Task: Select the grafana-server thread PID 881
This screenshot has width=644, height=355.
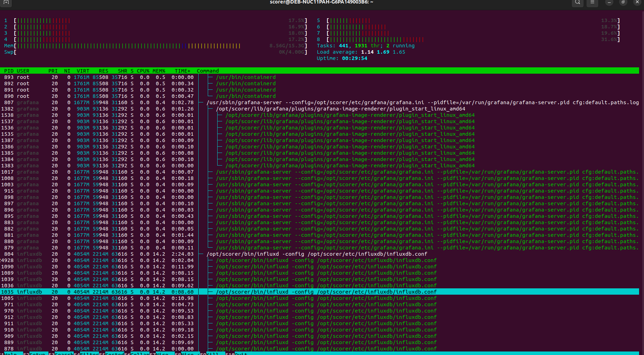Action: 319,235
